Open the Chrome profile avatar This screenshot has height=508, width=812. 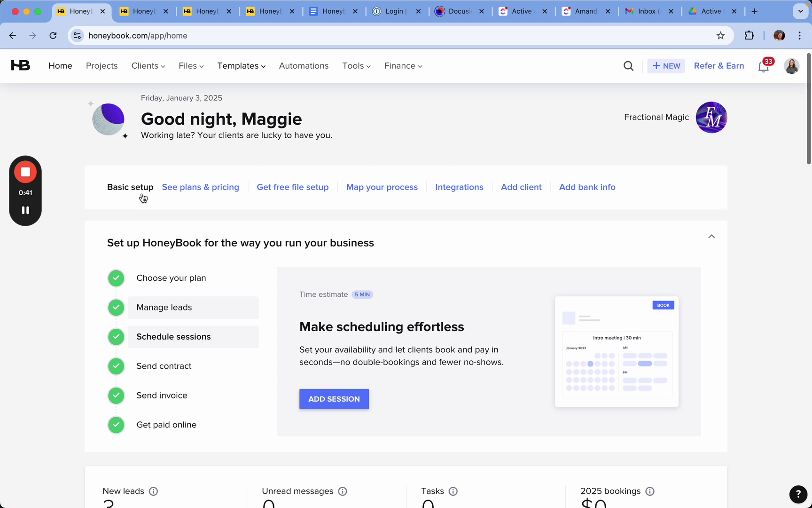(779, 36)
